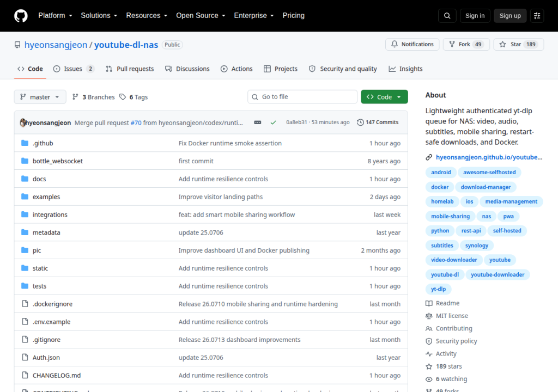Click the link icon beside homepage URL
Screen dimensions: 558x392
coord(429,157)
